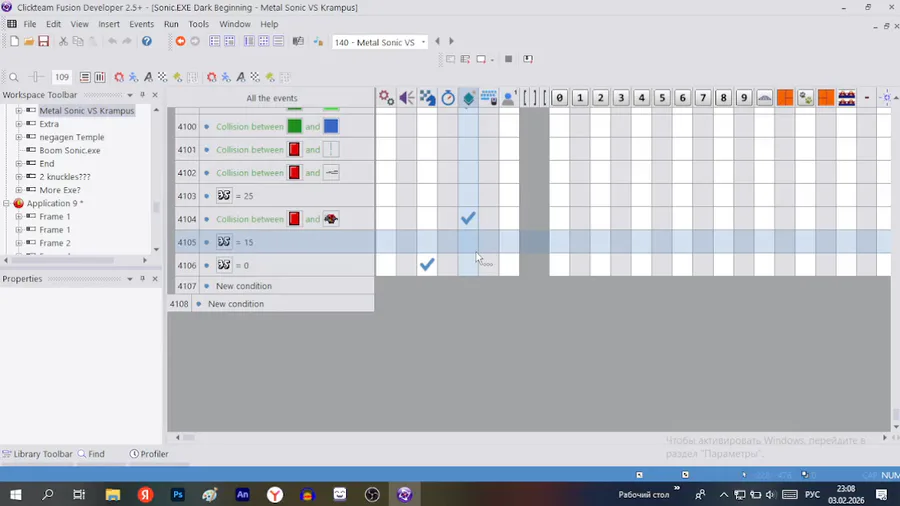900x506 pixels.
Task: Open the Event Editor grid toolbar icon
Action: pos(263,41)
